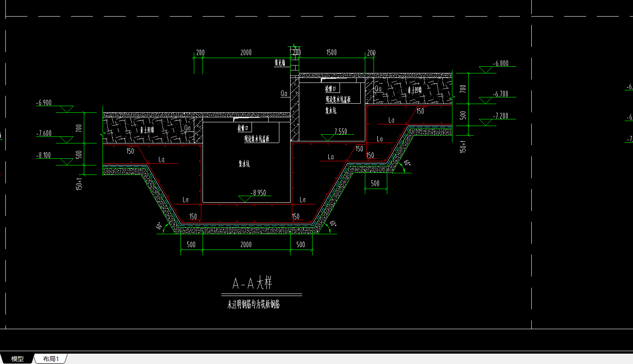
Task: Pick the 集水坑 label above 7.550
Action: 331,111
